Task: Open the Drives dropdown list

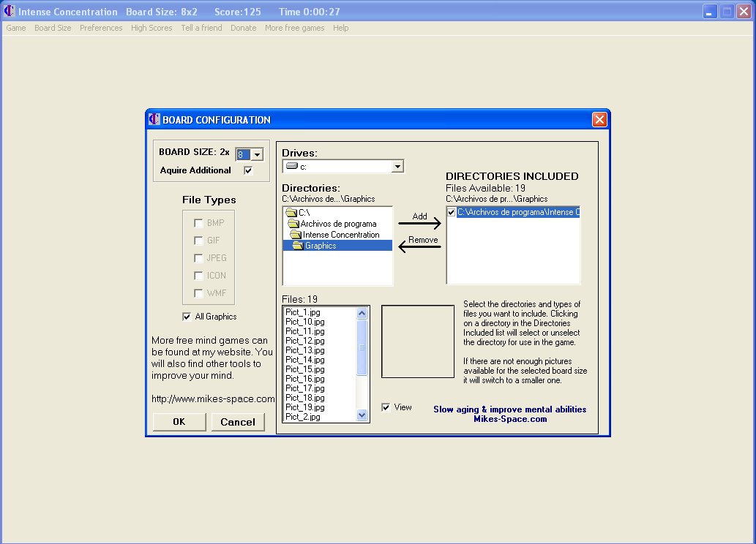Action: (x=397, y=166)
